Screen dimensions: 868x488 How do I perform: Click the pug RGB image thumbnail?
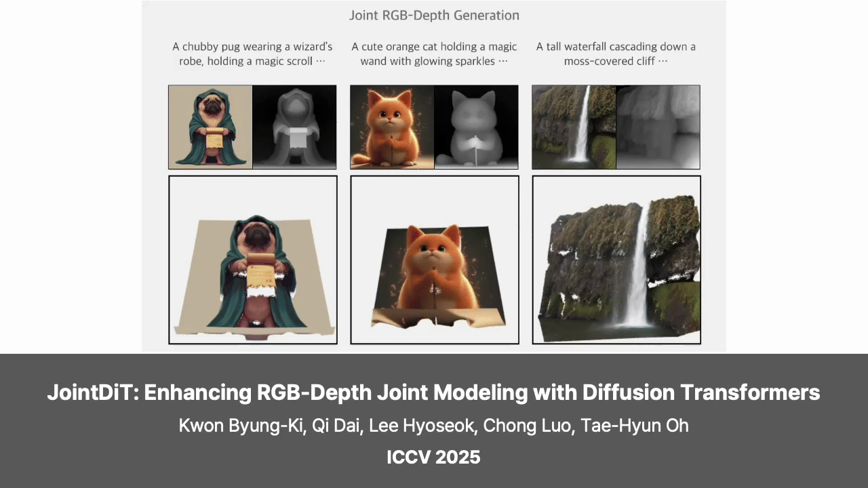click(210, 127)
